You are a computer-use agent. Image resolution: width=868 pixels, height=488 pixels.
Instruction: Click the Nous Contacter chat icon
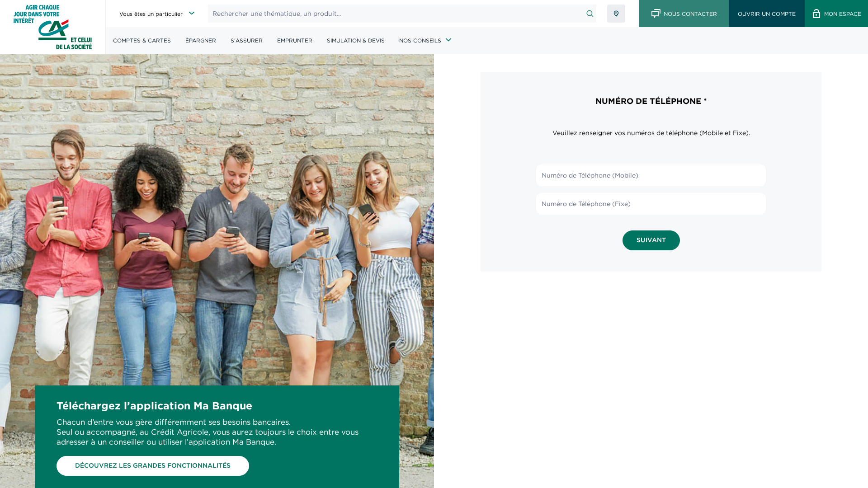point(656,14)
